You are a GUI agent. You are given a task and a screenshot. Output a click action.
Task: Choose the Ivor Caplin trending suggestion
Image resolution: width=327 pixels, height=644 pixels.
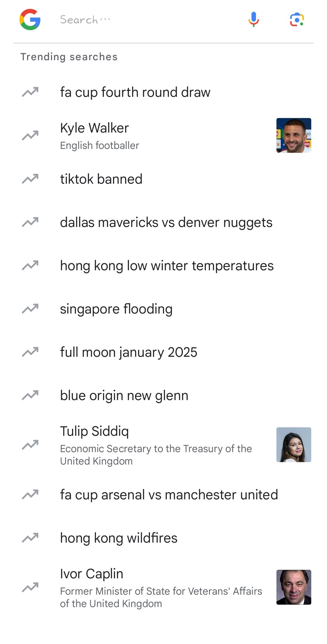coord(92,574)
